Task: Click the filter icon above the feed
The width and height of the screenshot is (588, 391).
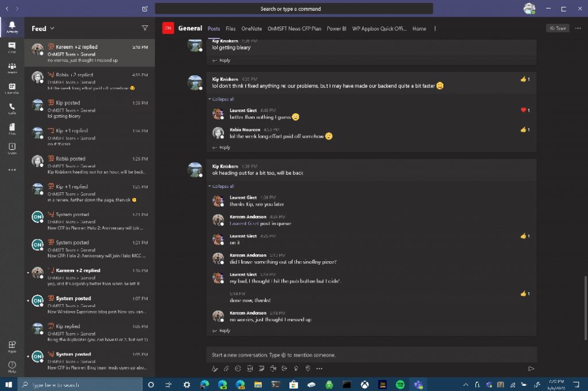Action: click(145, 28)
